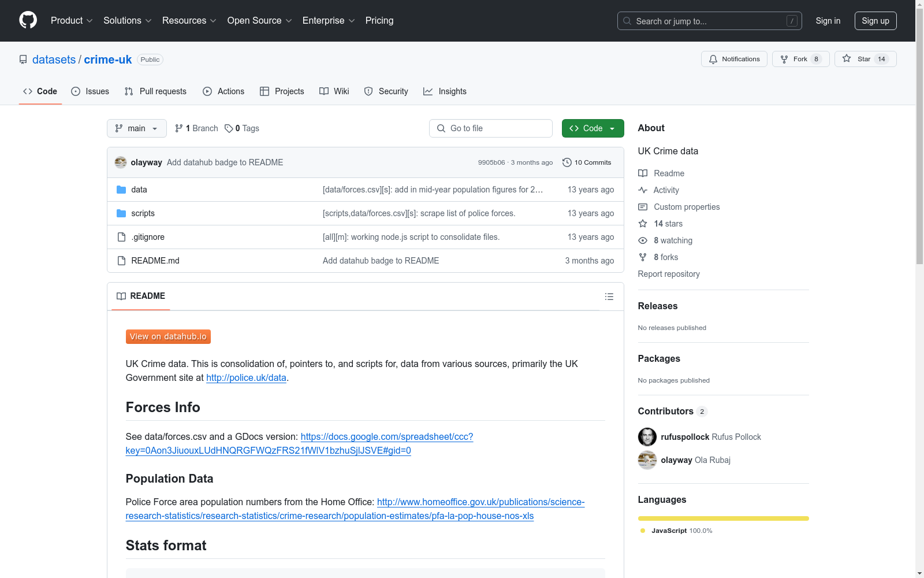Click the Readme book icon in About
Screen dimensions: 924x578
(643, 173)
